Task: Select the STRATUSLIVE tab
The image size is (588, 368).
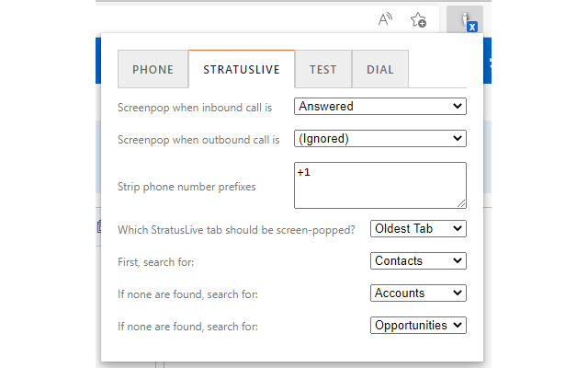Action: [x=242, y=70]
